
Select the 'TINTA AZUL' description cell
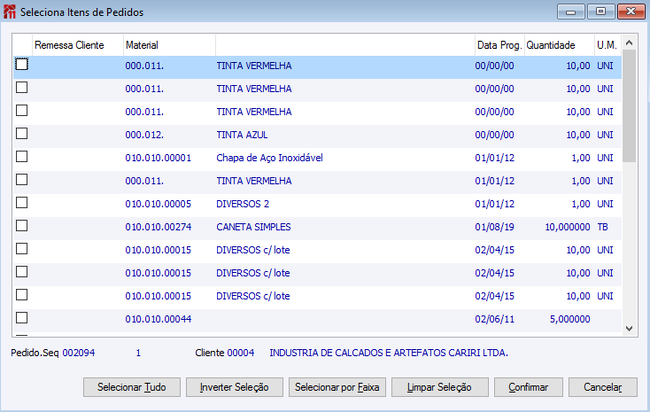pos(242,135)
